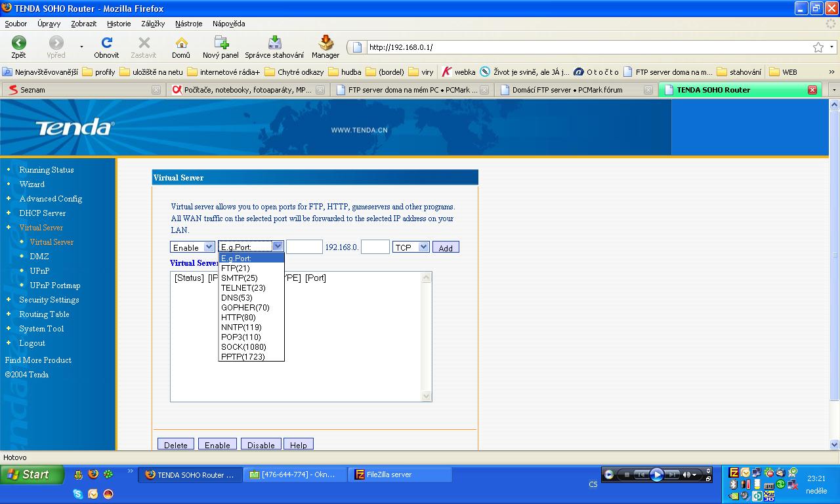The image size is (840, 504).
Task: Open the Enable status dropdown
Action: (192, 247)
